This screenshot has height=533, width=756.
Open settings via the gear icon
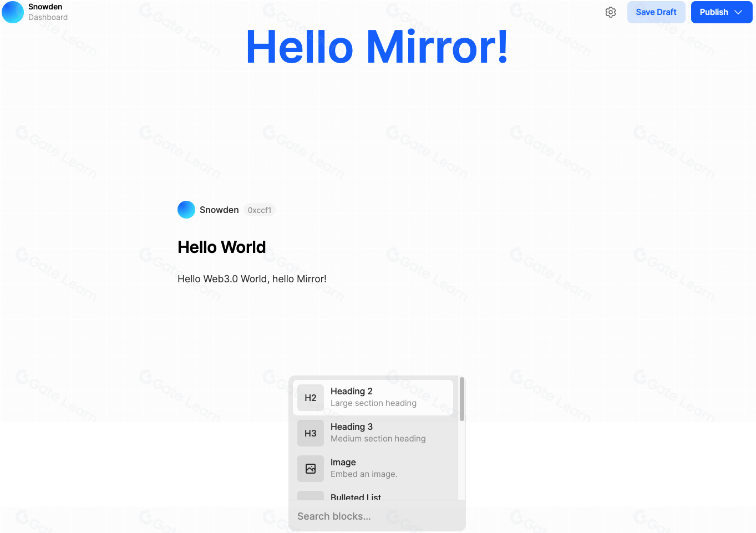[x=611, y=12]
